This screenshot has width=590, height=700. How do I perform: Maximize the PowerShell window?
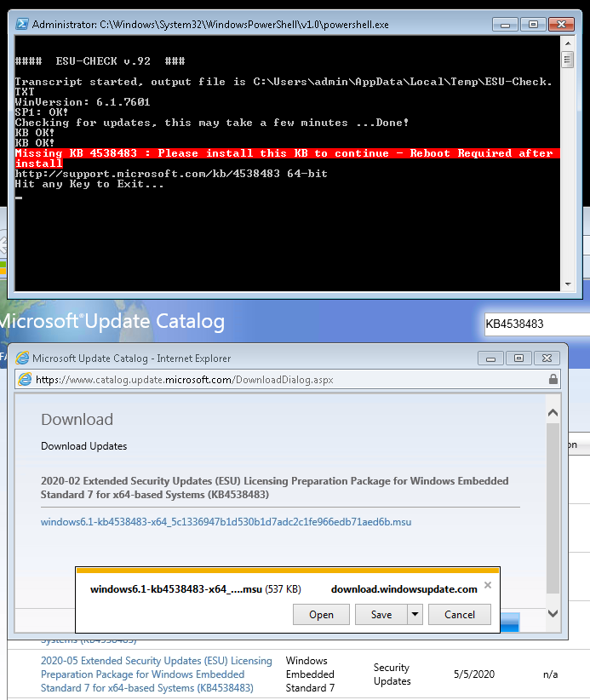pos(533,25)
